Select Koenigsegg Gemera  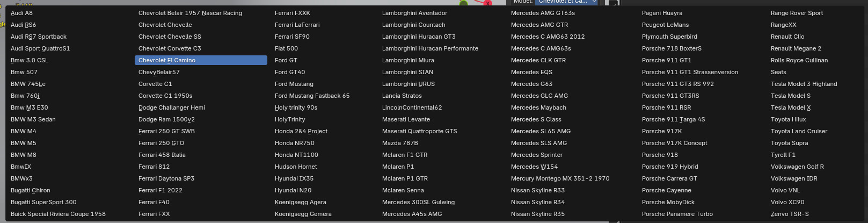tap(303, 214)
